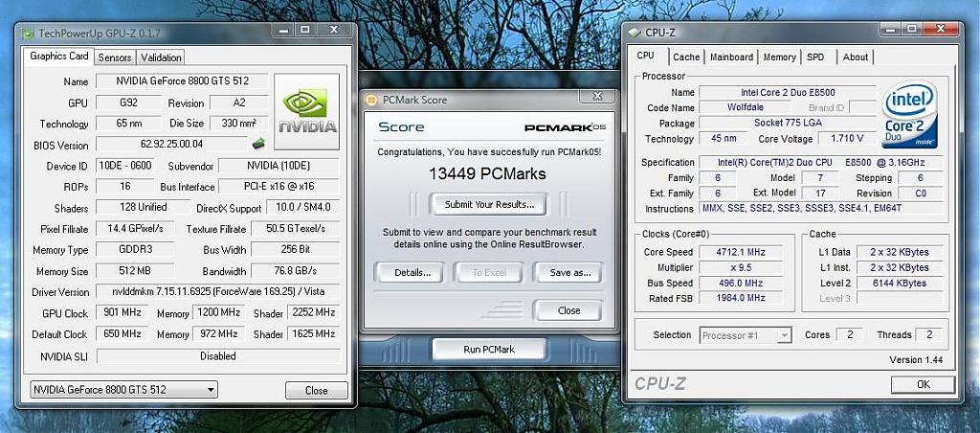
Task: Click the Intel Core 2 Duo logo
Action: 909,115
